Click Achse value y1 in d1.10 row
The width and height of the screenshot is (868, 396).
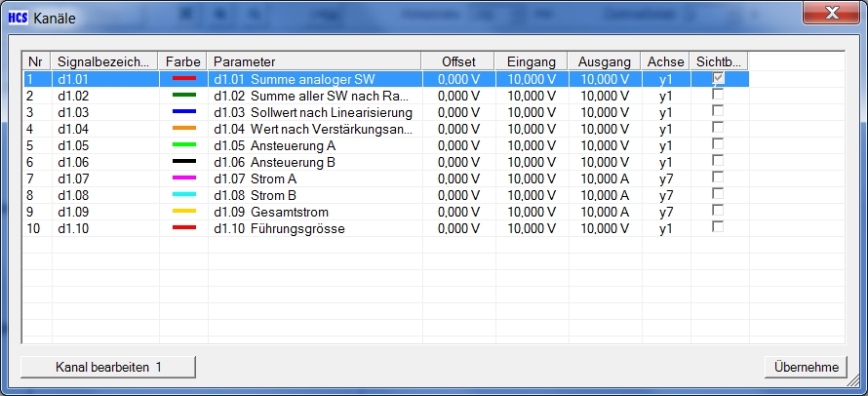[x=666, y=229]
